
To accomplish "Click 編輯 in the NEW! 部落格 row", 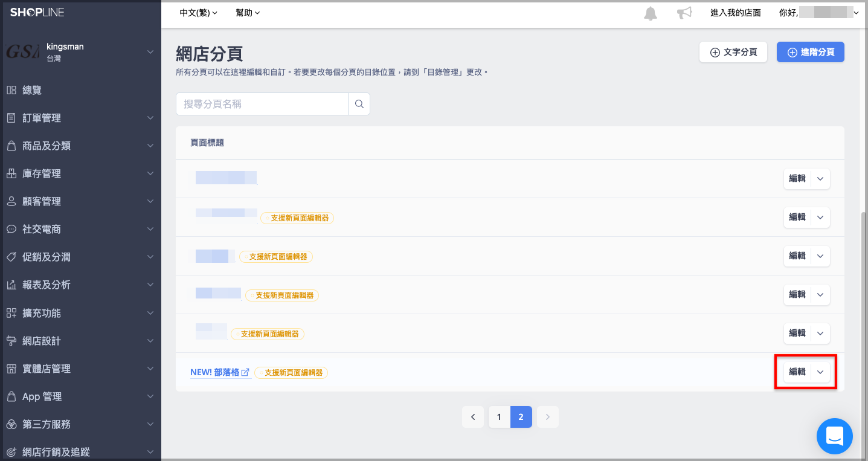I will point(797,372).
